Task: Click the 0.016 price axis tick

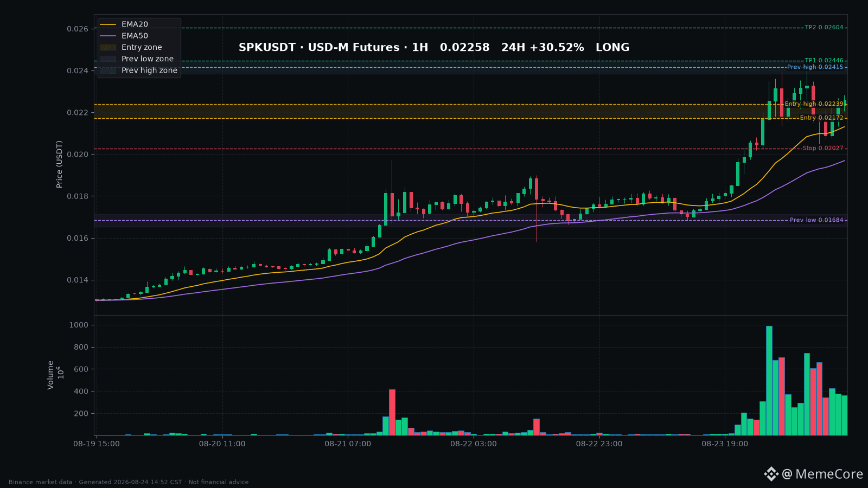Action: pos(78,239)
